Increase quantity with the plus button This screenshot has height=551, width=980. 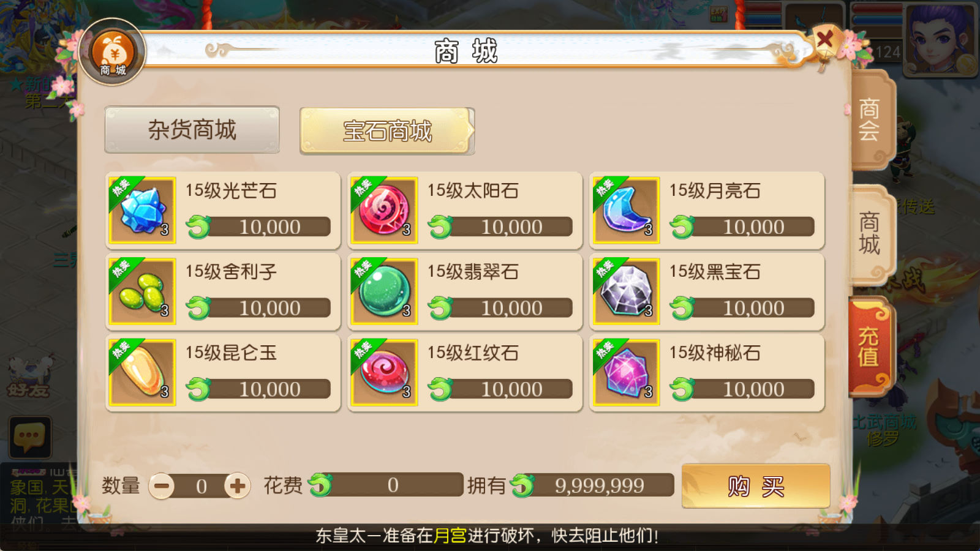coord(237,486)
